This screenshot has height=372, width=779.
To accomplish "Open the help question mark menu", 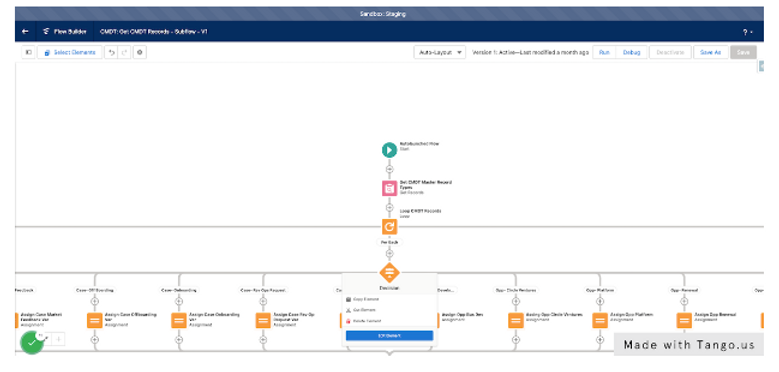I will pyautogui.click(x=747, y=32).
